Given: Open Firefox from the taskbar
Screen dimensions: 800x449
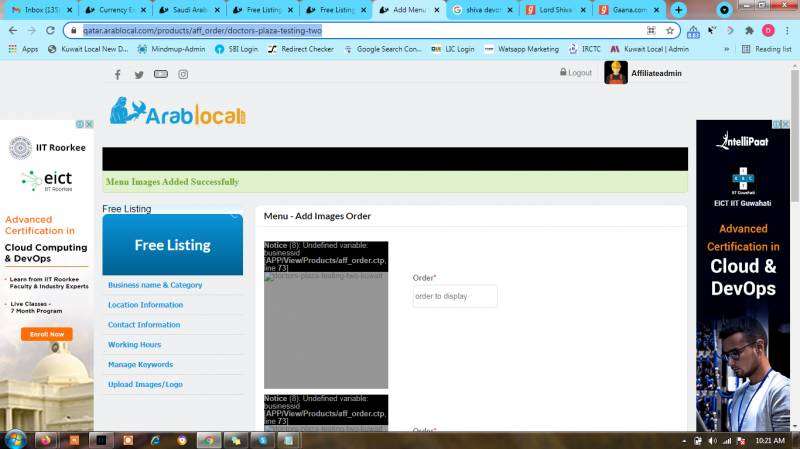Looking at the screenshot, I should coord(45,440).
